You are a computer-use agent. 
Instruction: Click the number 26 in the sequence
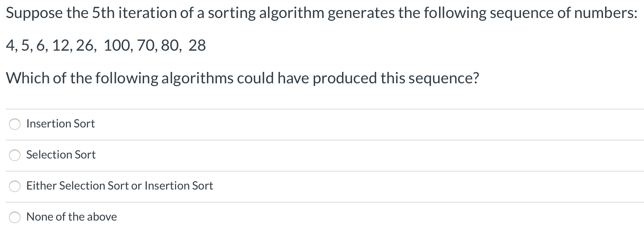(x=86, y=45)
